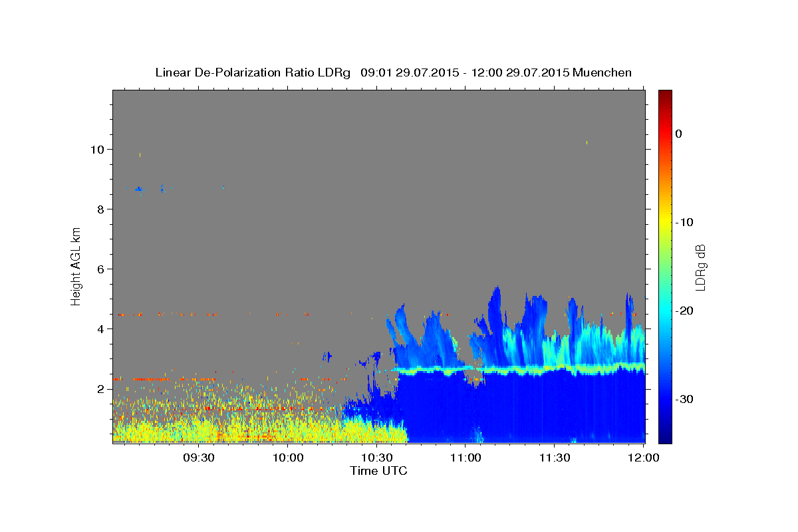Click the 11:00 time tick label
The height and width of the screenshot is (532, 798).
click(466, 458)
